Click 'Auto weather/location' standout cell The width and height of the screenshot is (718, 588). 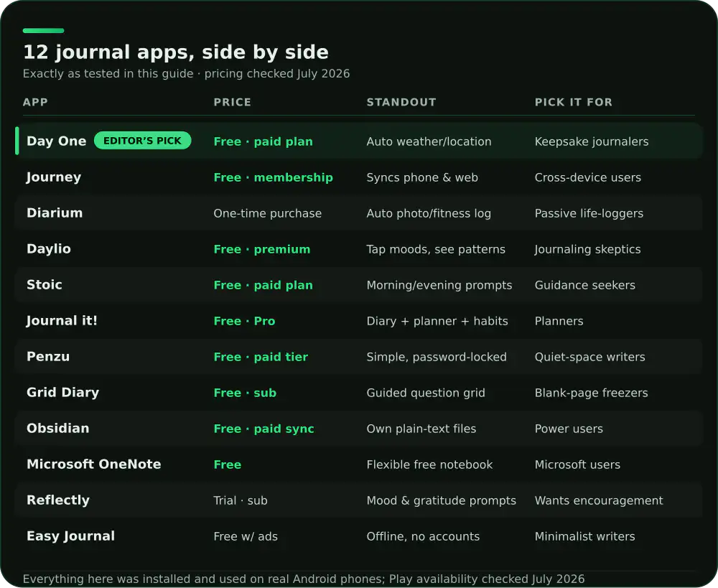click(429, 141)
